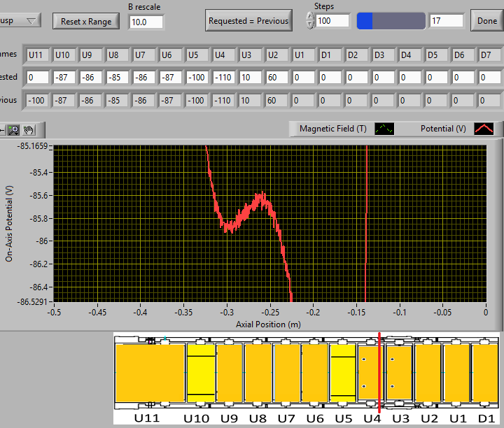The height and width of the screenshot is (428, 504).
Task: Select the pan hand tool
Action: (29, 129)
